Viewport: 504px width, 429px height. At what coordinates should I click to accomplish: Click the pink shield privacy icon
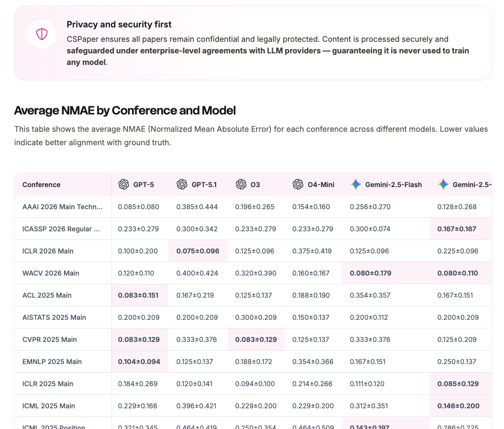[x=42, y=34]
